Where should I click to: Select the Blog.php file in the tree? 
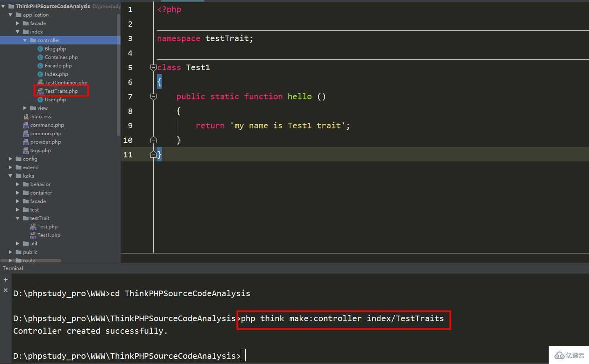(55, 49)
